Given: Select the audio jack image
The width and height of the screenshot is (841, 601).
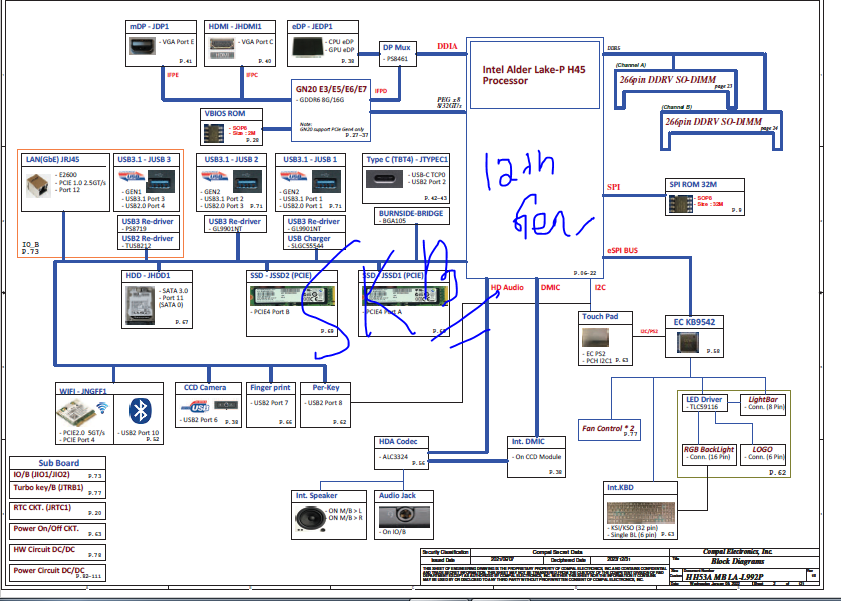Looking at the screenshot, I should point(404,516).
